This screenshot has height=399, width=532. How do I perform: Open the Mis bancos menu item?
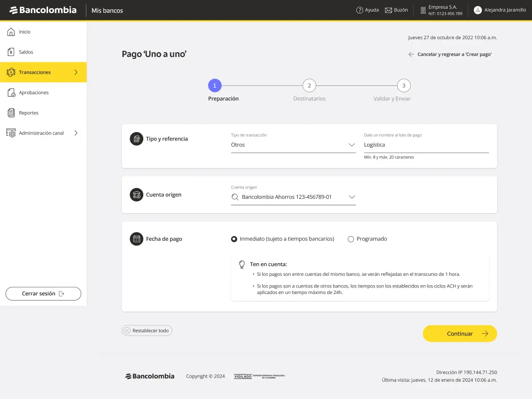point(107,10)
